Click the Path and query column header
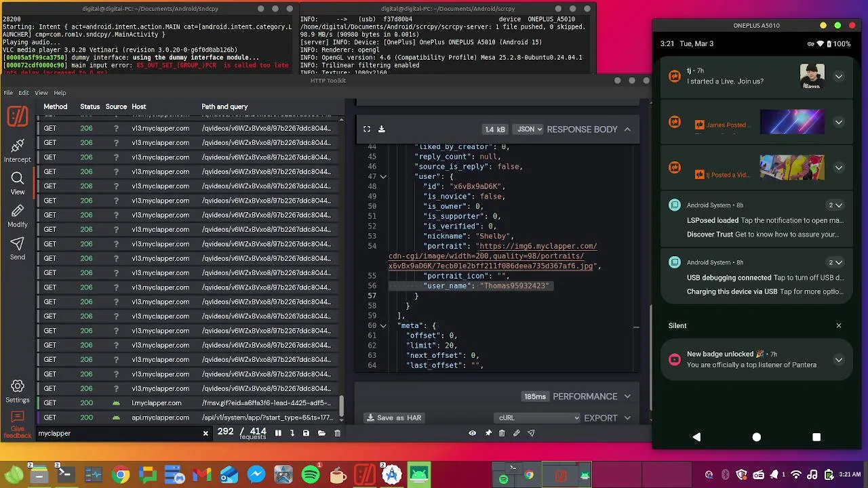 [224, 106]
